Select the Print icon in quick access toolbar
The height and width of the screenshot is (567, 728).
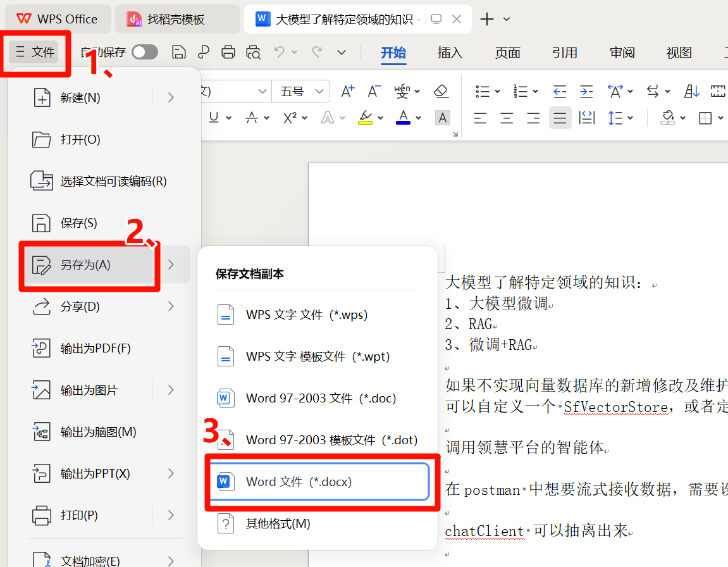click(x=228, y=53)
